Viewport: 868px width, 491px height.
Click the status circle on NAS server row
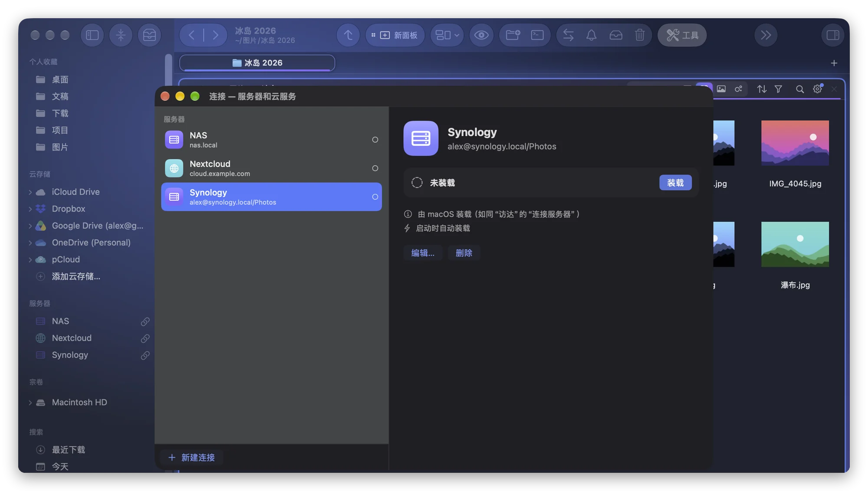click(x=375, y=140)
